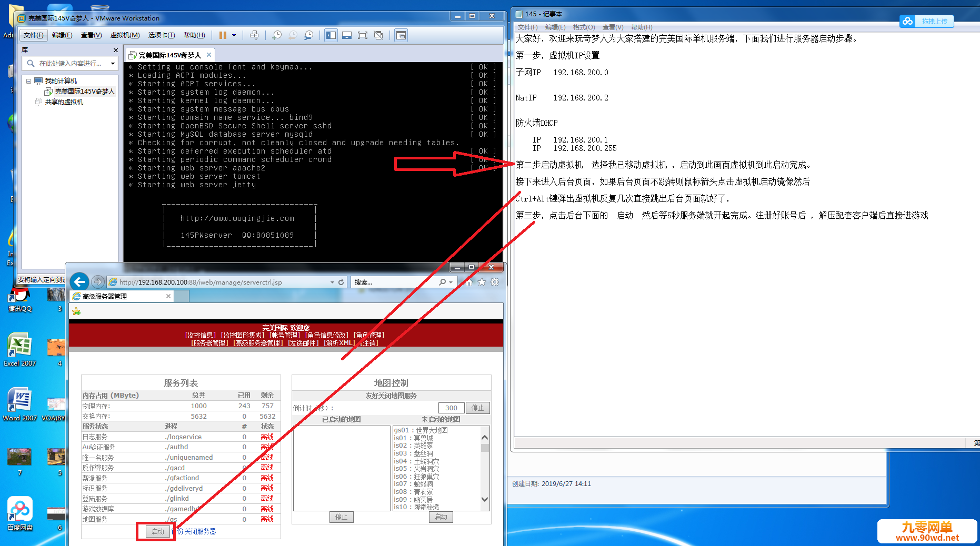This screenshot has width=980, height=546.
Task: Open the 查看(V) menu in VMware
Action: pos(91,35)
